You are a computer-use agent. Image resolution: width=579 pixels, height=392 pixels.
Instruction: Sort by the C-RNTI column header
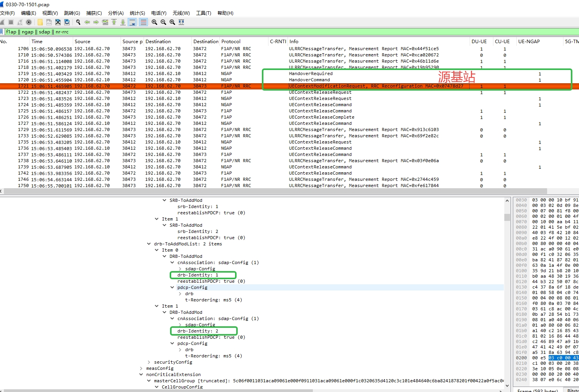click(x=278, y=42)
